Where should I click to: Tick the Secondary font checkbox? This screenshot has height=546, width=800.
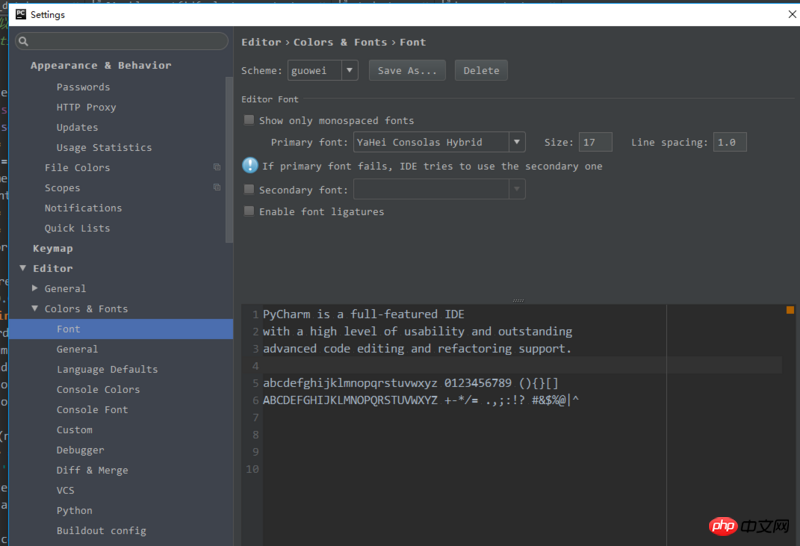coord(250,190)
